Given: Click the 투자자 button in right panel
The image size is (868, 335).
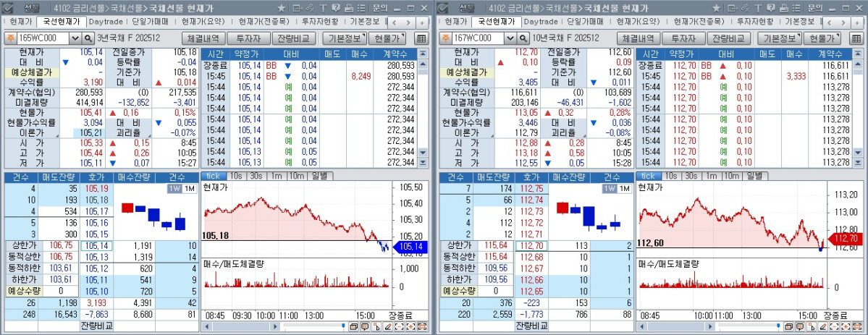Looking at the screenshot, I should (x=684, y=38).
